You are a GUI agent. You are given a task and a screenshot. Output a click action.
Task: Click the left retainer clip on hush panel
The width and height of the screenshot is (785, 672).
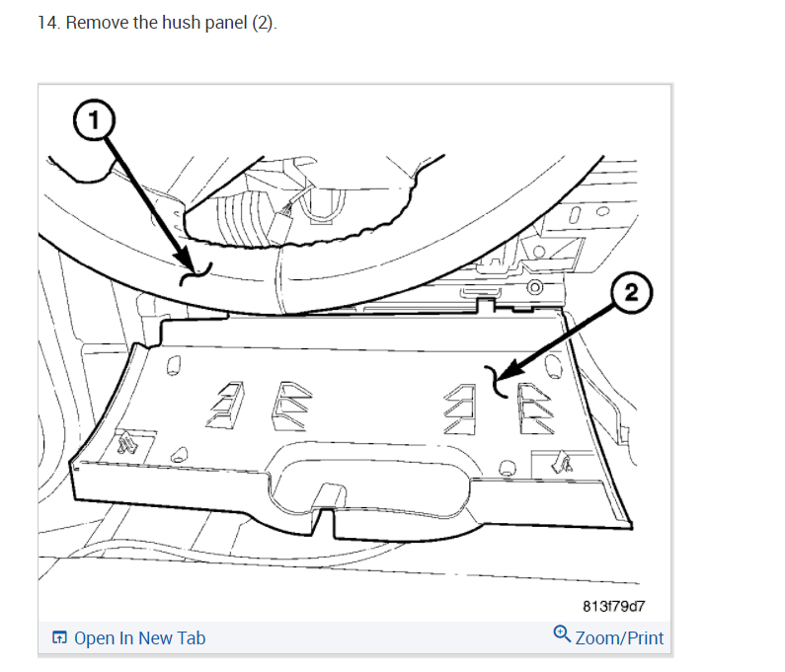pyautogui.click(x=127, y=443)
